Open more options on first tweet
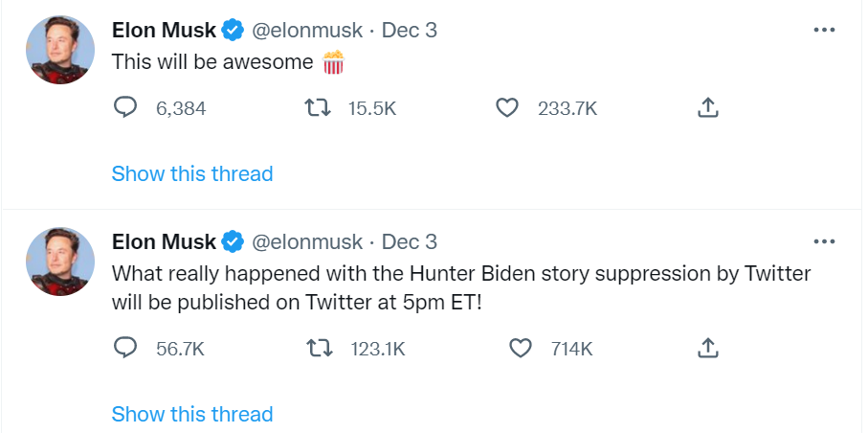This screenshot has height=433, width=868. point(824,30)
